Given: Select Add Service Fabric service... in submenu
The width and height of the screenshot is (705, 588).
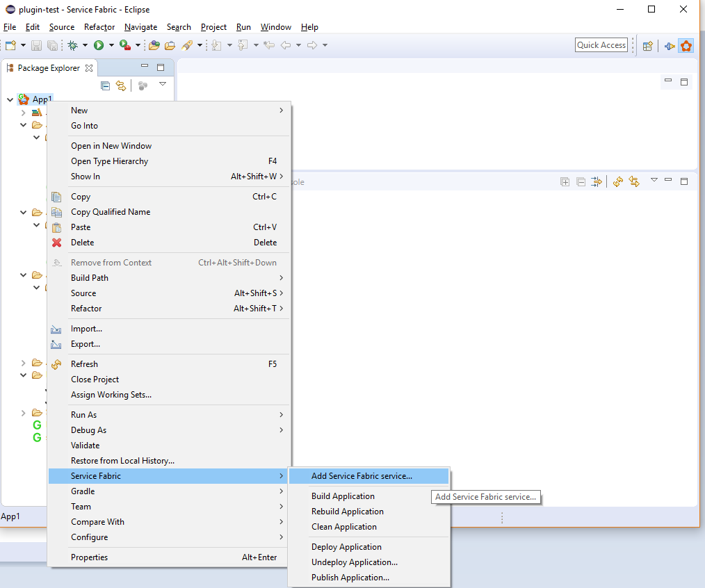Looking at the screenshot, I should click(x=362, y=476).
